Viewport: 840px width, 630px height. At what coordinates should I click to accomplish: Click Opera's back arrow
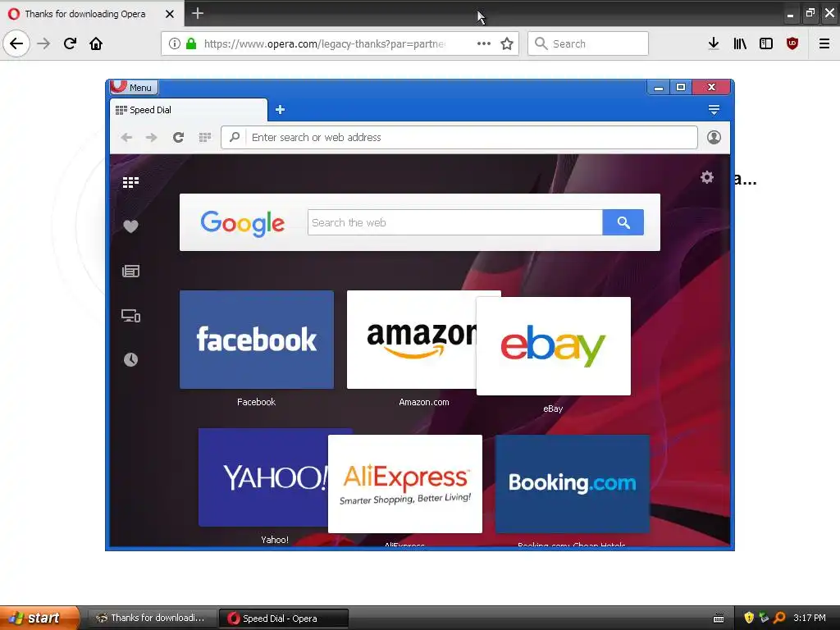tap(126, 138)
